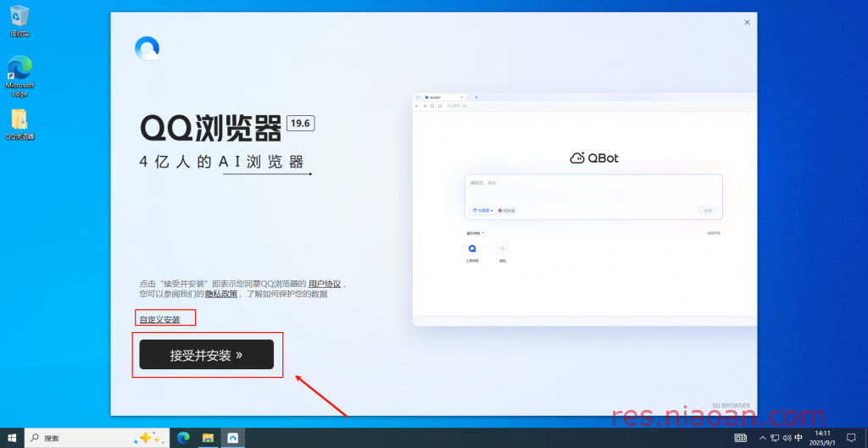The height and width of the screenshot is (448, 868).
Task: Click the QQ浏览器 title text
Action: [x=211, y=130]
